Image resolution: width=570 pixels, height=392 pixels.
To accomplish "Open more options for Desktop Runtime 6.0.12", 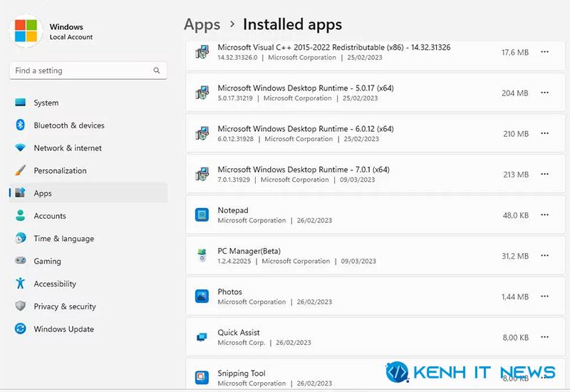I will [544, 133].
